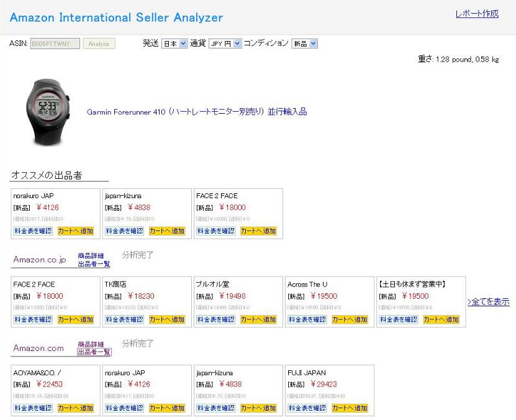This screenshot has height=420, width=516.
Task: Click the ¥29423 price
Action: click(324, 385)
